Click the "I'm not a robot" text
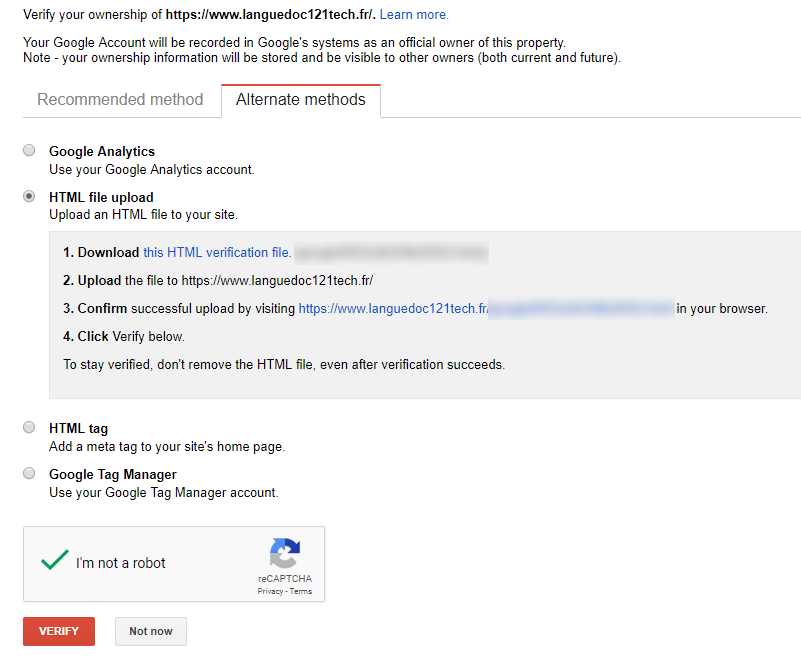This screenshot has height=663, width=801. [x=121, y=563]
